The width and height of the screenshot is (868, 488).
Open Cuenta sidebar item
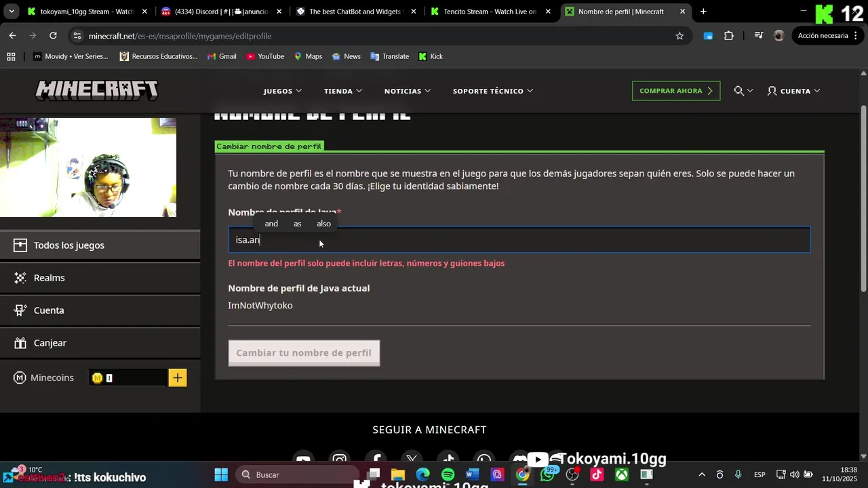click(x=100, y=310)
